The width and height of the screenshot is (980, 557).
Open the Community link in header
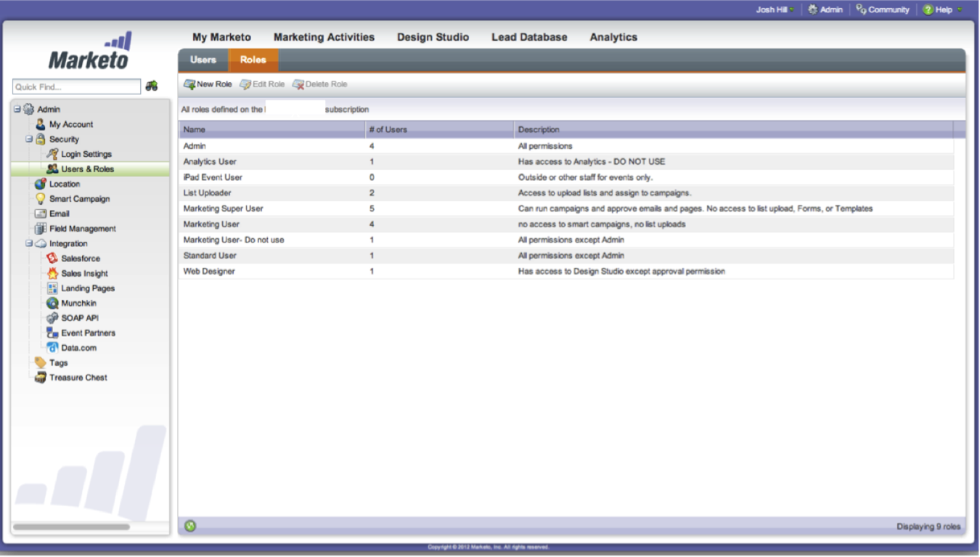click(x=883, y=9)
